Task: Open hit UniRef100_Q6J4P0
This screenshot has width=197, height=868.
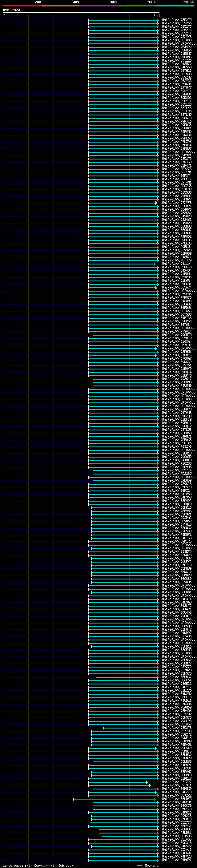Action: pos(176,47)
